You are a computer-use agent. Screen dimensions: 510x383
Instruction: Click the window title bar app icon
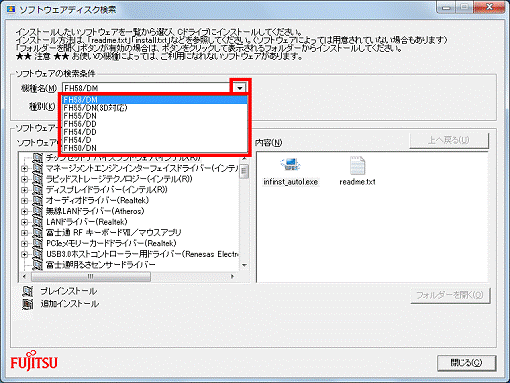pos(11,9)
